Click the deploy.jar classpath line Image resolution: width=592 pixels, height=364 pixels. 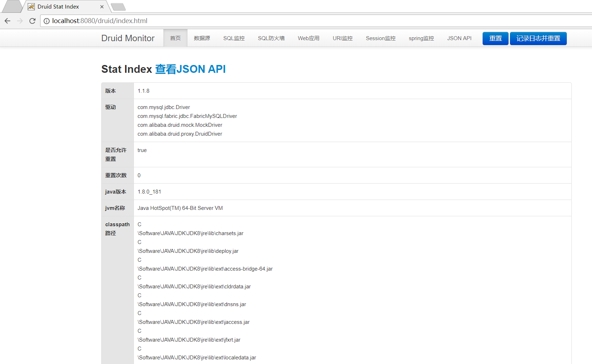[188, 251]
